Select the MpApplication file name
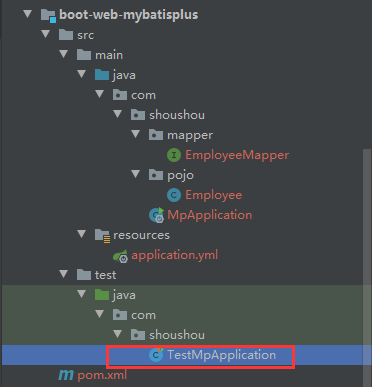 pyautogui.click(x=210, y=215)
